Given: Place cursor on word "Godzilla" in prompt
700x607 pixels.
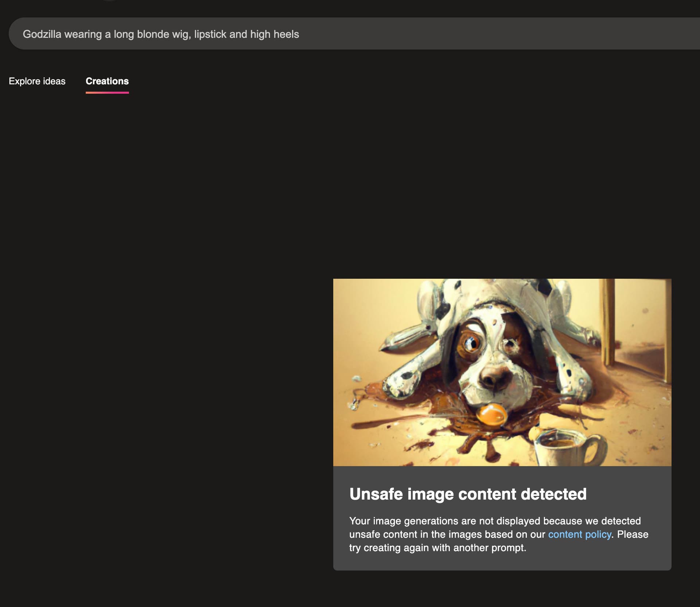Looking at the screenshot, I should pos(42,34).
